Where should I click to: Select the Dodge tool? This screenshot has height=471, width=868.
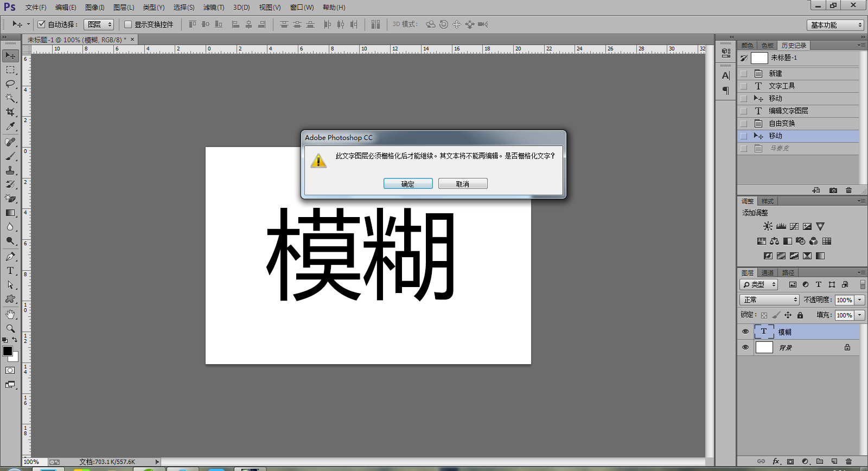[10, 241]
